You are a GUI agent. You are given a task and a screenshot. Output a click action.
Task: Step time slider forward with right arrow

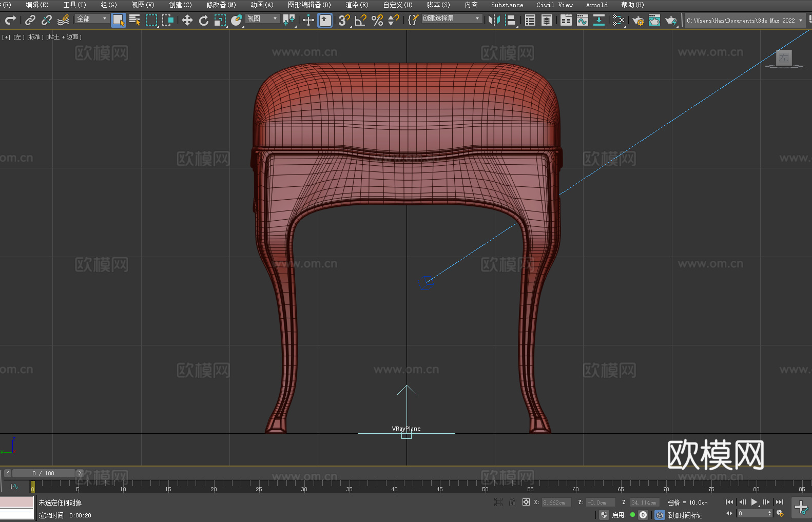coord(80,473)
